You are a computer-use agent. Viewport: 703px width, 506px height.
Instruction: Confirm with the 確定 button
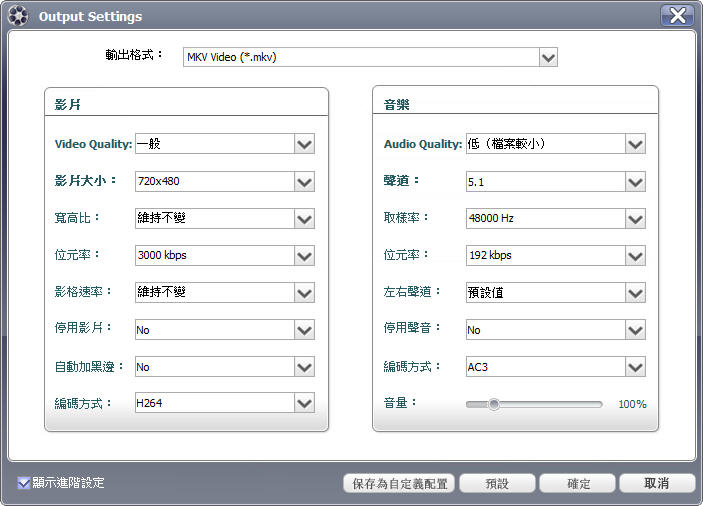click(x=577, y=484)
